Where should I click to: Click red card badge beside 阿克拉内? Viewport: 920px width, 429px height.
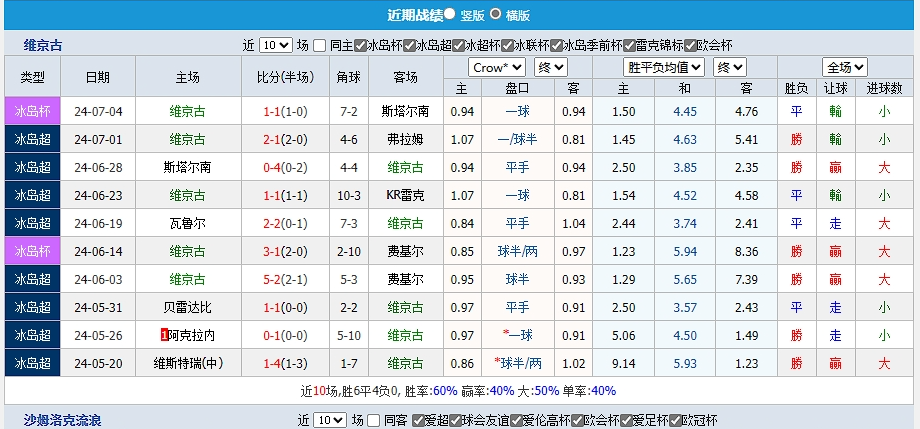164,335
